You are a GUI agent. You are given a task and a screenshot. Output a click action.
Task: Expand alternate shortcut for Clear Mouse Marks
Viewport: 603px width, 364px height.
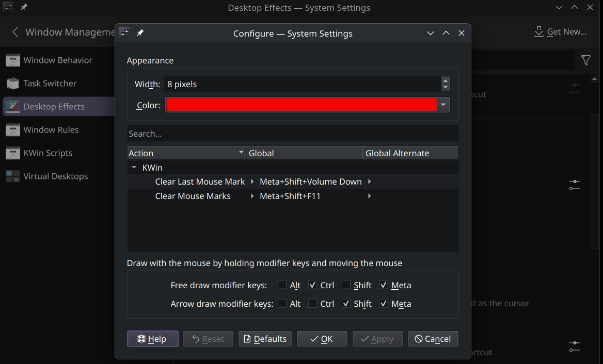point(370,196)
